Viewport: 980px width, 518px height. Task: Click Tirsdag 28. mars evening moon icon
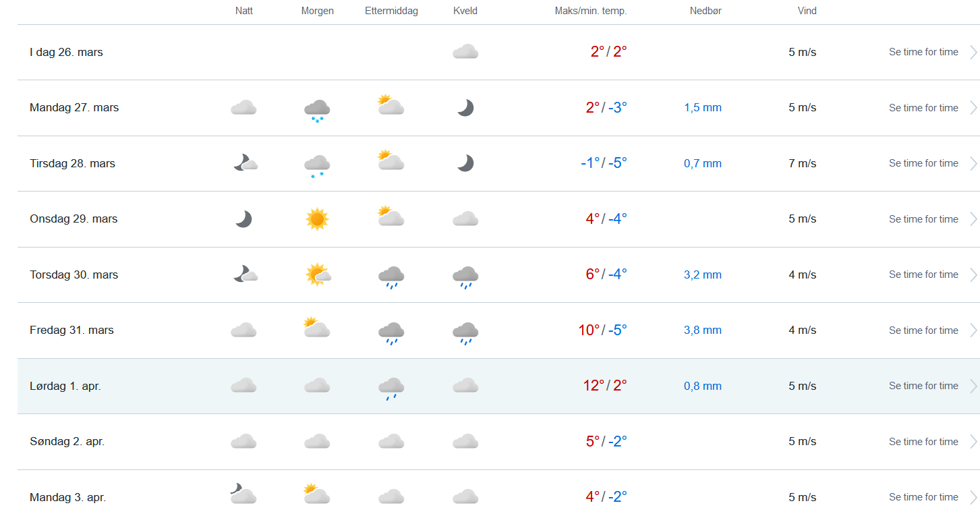(465, 163)
